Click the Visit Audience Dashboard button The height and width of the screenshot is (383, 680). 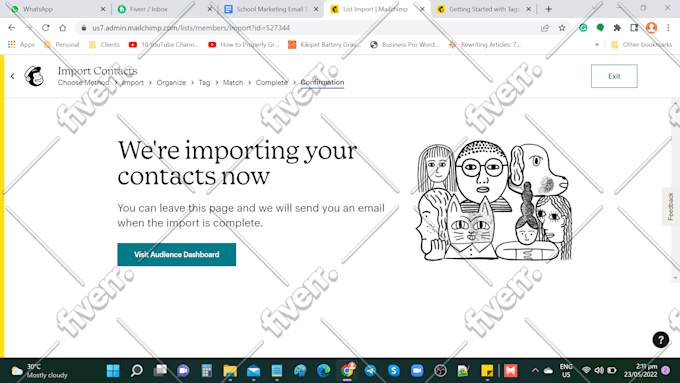tap(177, 254)
